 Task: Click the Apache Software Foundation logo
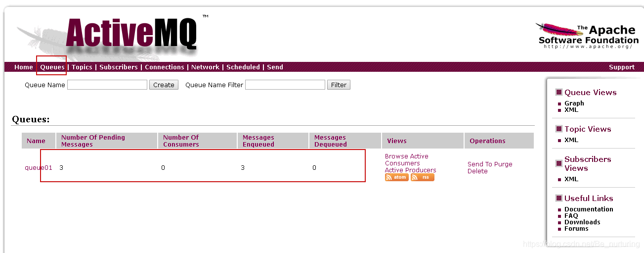pos(588,36)
